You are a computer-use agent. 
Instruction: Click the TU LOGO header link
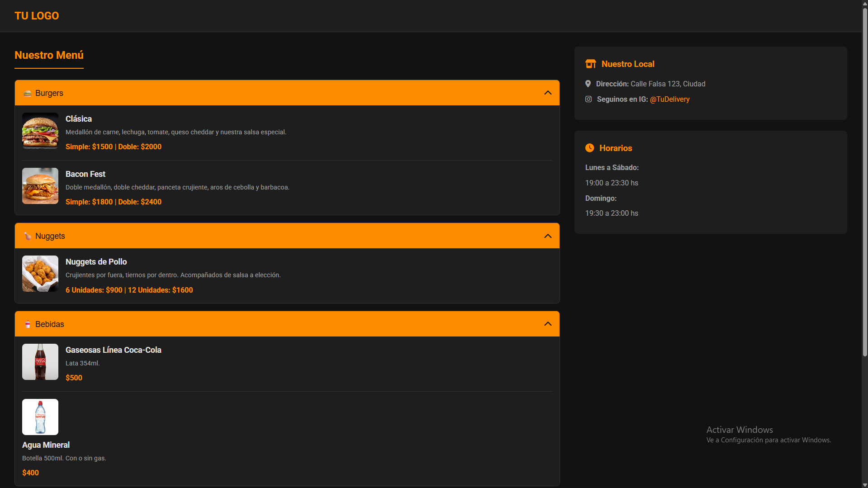37,16
